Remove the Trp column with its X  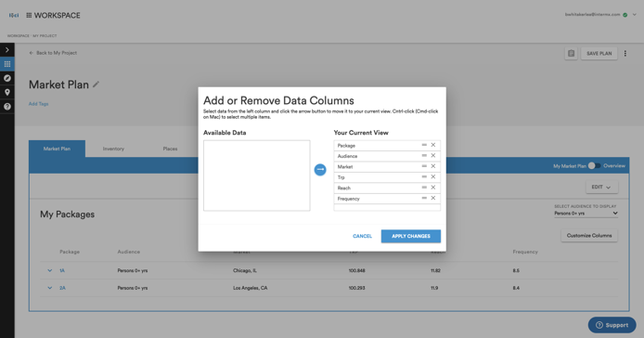[433, 177]
